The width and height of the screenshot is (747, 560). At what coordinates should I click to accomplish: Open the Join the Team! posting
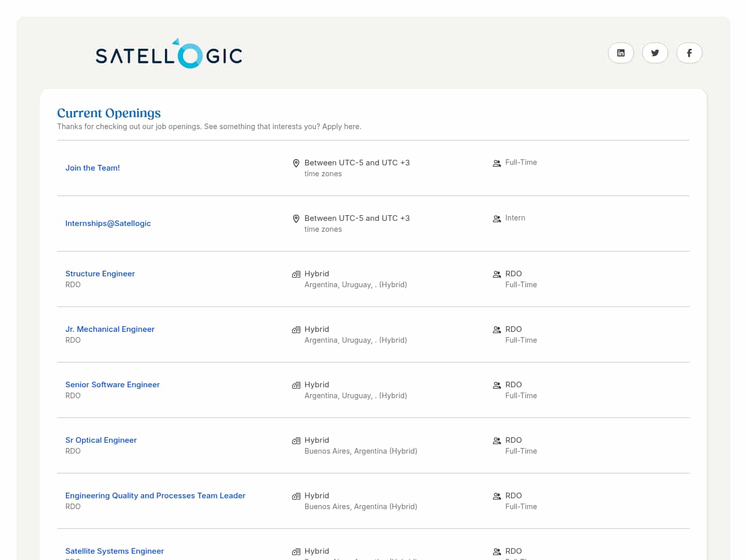pos(92,168)
